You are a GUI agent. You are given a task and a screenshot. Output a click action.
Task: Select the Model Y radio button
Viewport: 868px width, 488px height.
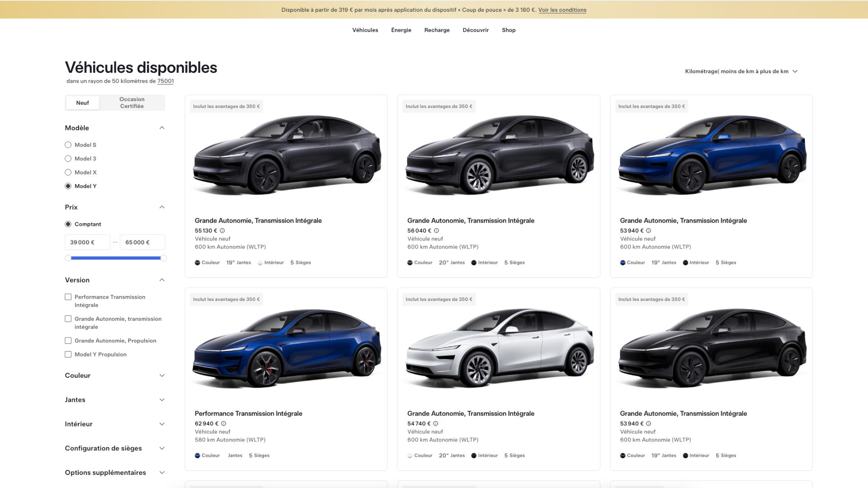(x=68, y=186)
